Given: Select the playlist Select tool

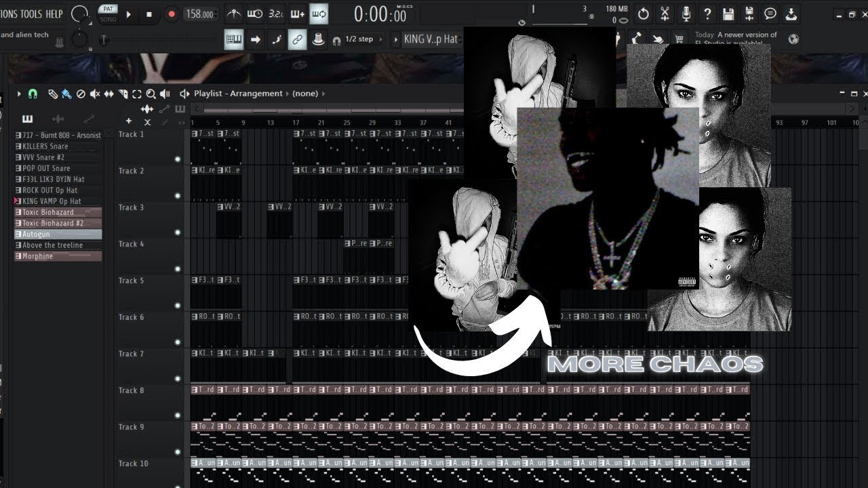Looking at the screenshot, I should point(137,94).
